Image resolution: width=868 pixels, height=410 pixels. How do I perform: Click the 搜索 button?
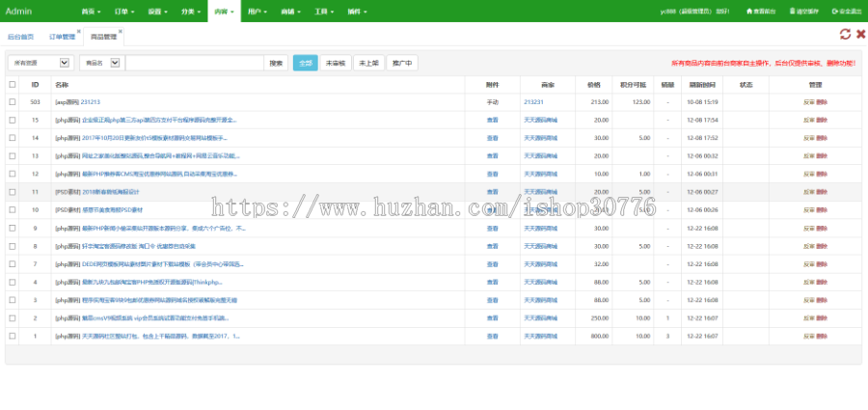tap(276, 63)
